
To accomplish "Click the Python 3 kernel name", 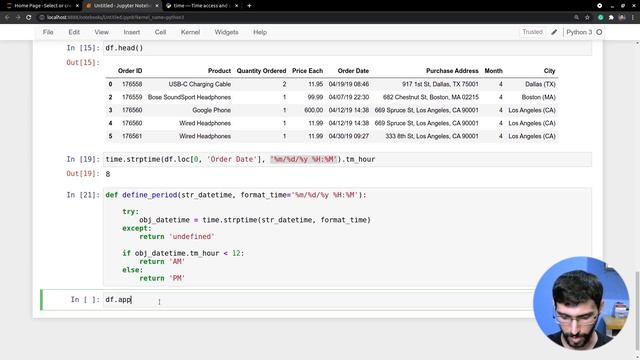I will (579, 32).
